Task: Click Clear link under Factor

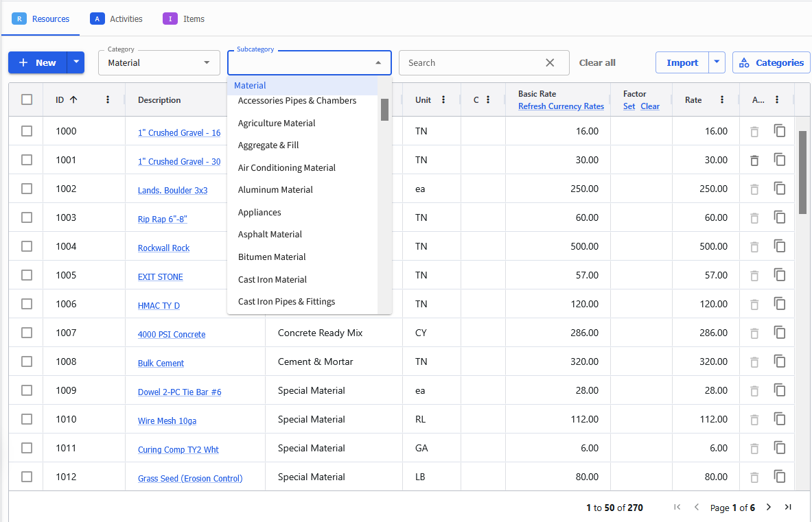Action: tap(650, 106)
